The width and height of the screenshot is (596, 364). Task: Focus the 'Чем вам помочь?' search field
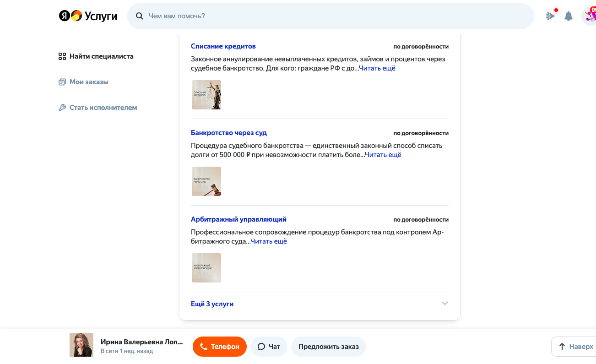pyautogui.click(x=334, y=16)
